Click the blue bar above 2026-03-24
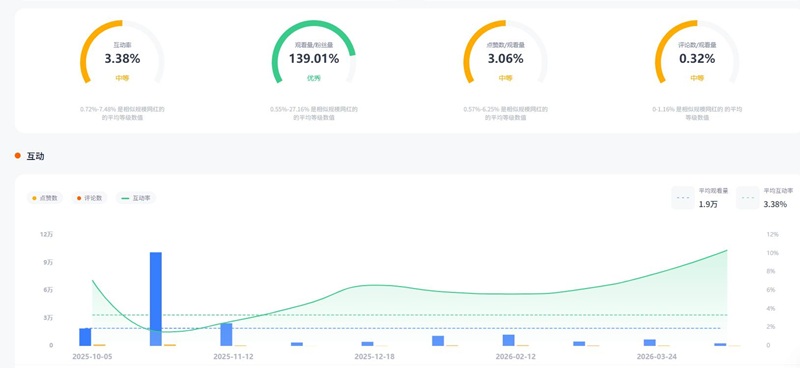Image resolution: width=800 pixels, height=368 pixels. [x=649, y=342]
